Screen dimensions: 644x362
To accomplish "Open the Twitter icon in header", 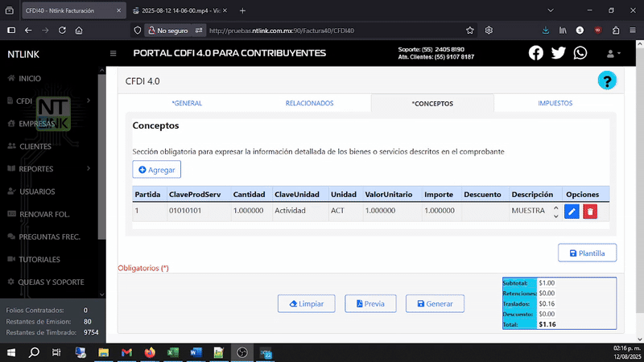I will (558, 53).
